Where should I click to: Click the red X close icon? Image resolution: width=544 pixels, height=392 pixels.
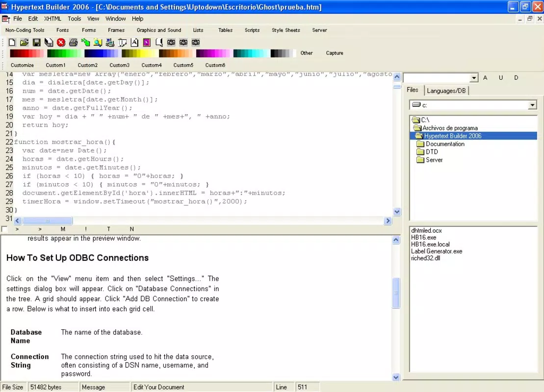coord(61,42)
